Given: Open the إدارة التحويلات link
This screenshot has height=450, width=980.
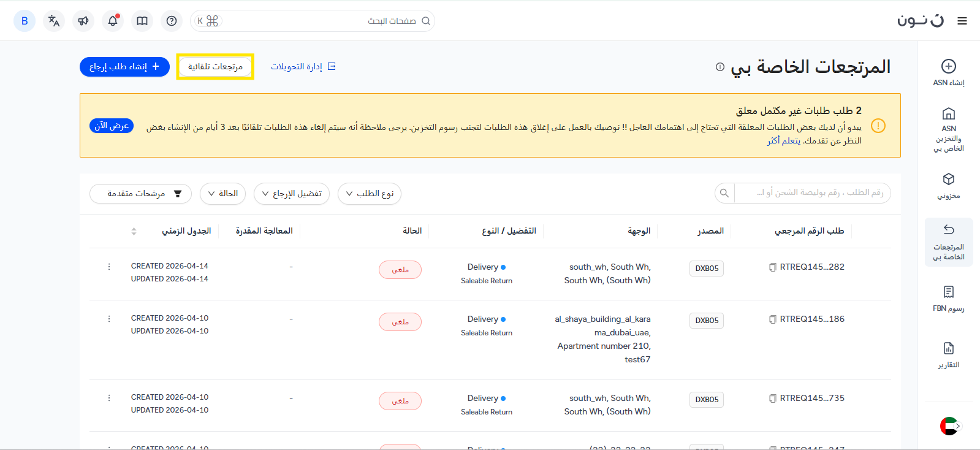Looking at the screenshot, I should pos(303,67).
